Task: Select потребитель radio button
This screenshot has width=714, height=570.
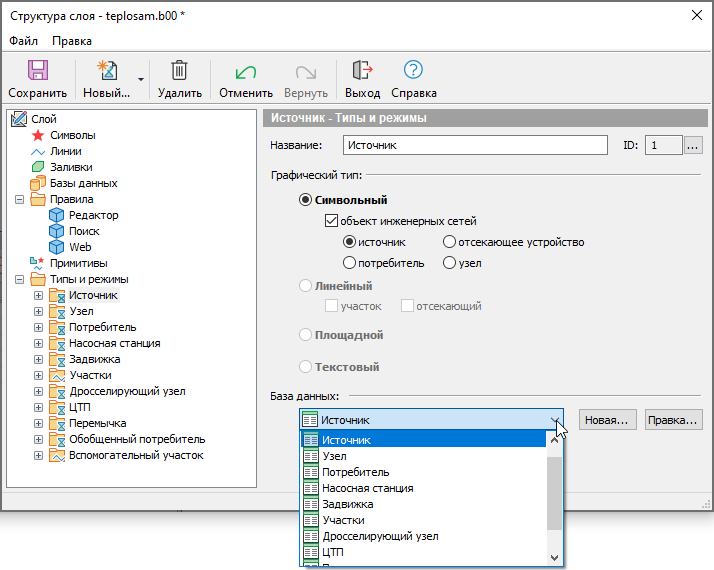Action: (x=349, y=263)
